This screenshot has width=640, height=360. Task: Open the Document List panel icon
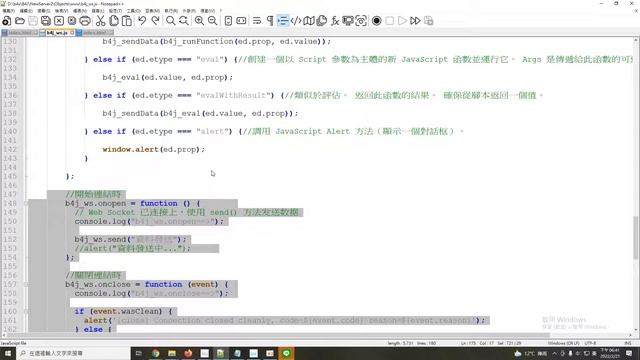tap(322, 21)
